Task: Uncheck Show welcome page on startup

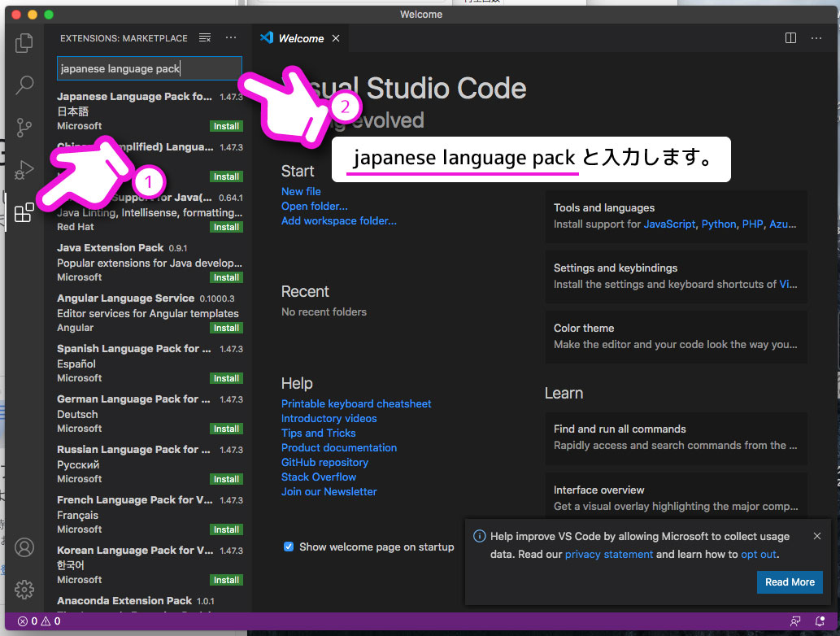Action: point(288,547)
